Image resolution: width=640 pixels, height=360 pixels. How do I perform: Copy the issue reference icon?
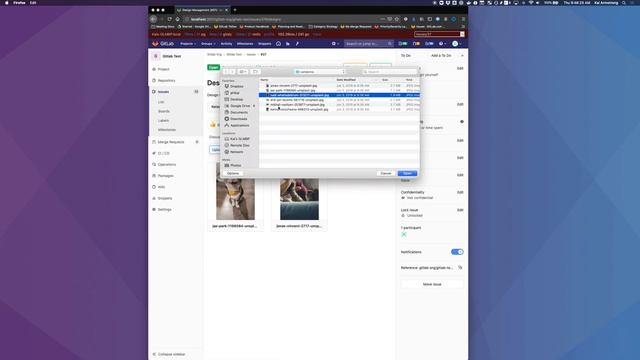coord(460,268)
